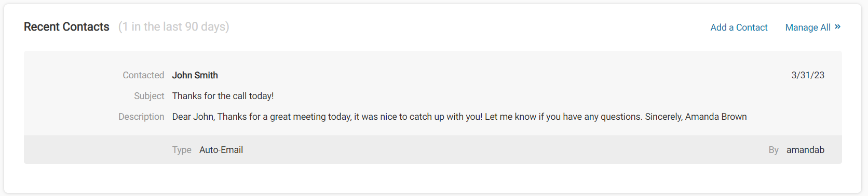Click the username amandab

(x=805, y=150)
